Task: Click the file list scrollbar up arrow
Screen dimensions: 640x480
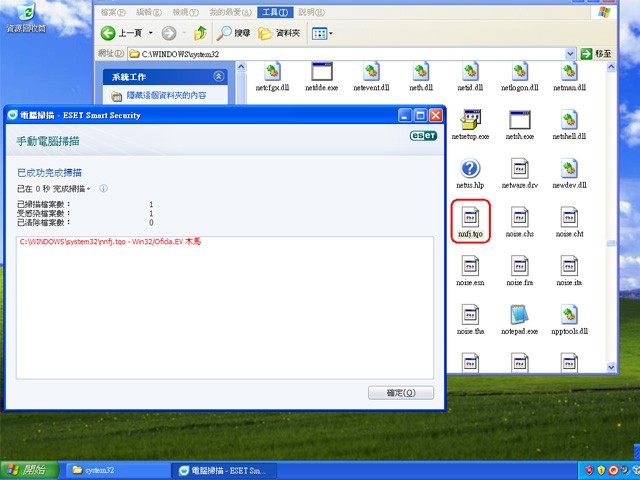Action: tap(611, 67)
